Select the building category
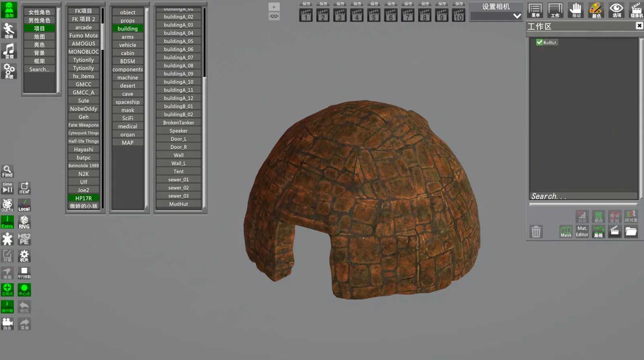 [x=128, y=29]
